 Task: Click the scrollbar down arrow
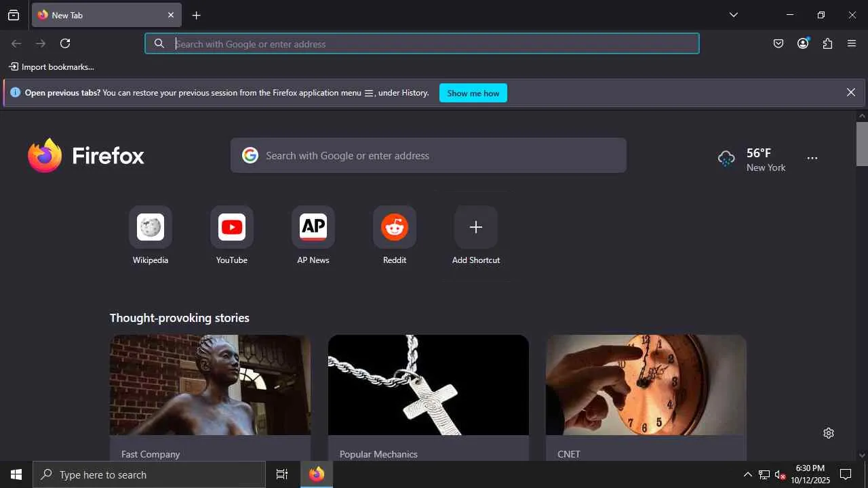(x=862, y=455)
